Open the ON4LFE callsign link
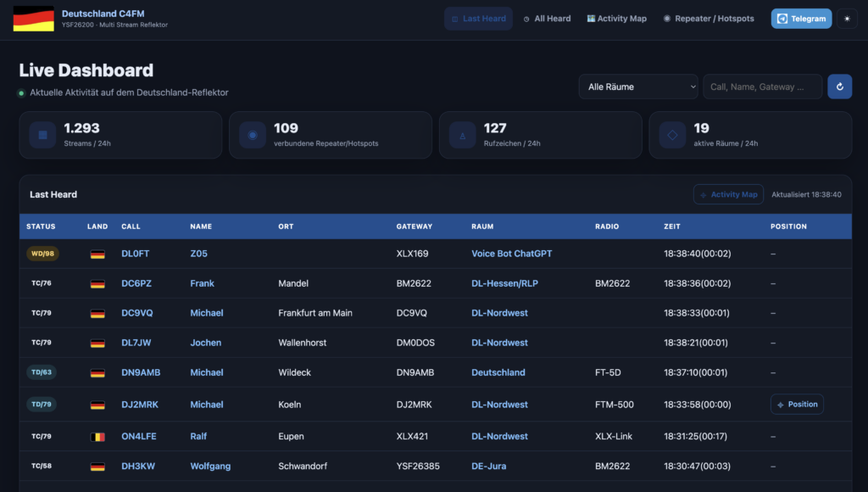This screenshot has height=492, width=868. [139, 436]
